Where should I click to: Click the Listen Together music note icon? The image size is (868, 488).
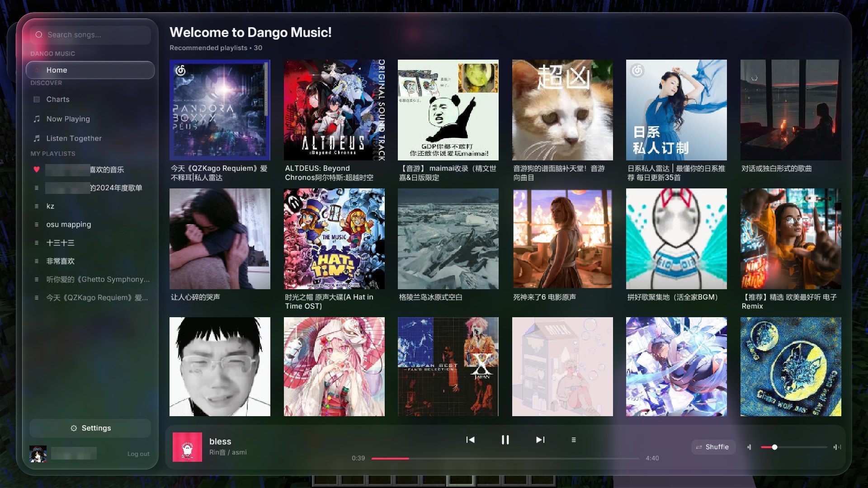point(37,138)
